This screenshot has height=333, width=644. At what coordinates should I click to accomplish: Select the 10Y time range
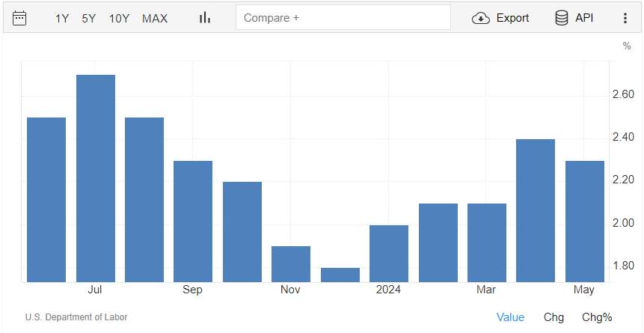click(119, 19)
